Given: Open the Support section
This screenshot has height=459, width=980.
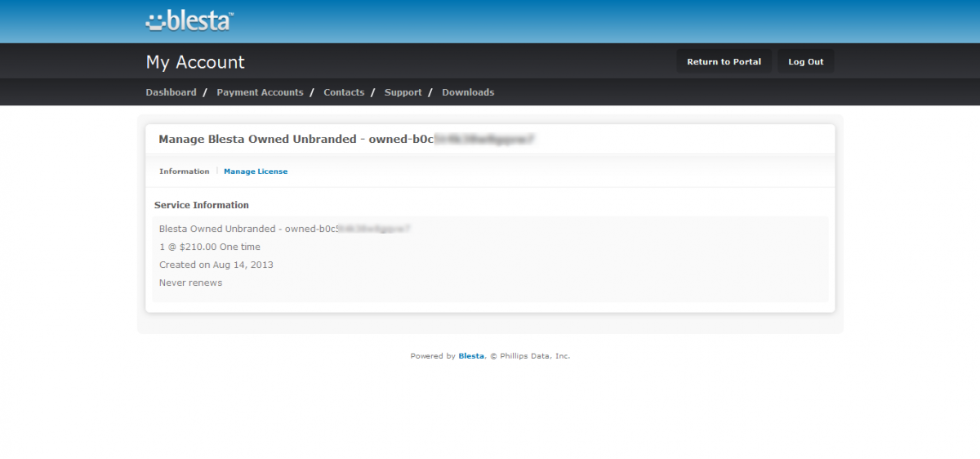Looking at the screenshot, I should point(403,92).
